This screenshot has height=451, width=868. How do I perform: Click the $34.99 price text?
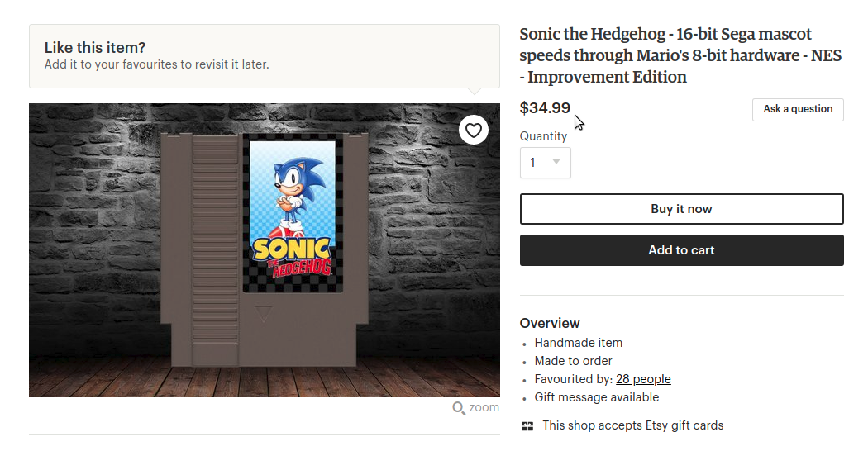tap(545, 107)
